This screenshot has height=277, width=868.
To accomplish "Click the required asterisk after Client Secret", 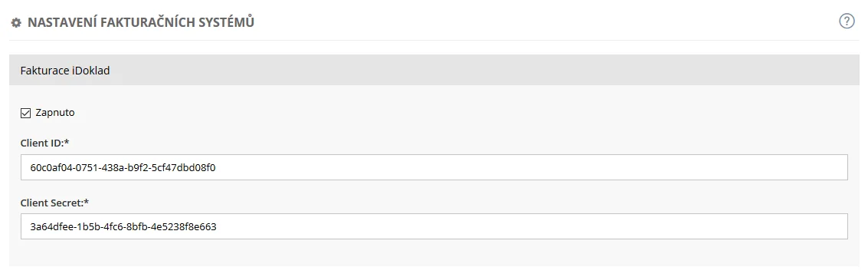I will click(87, 203).
